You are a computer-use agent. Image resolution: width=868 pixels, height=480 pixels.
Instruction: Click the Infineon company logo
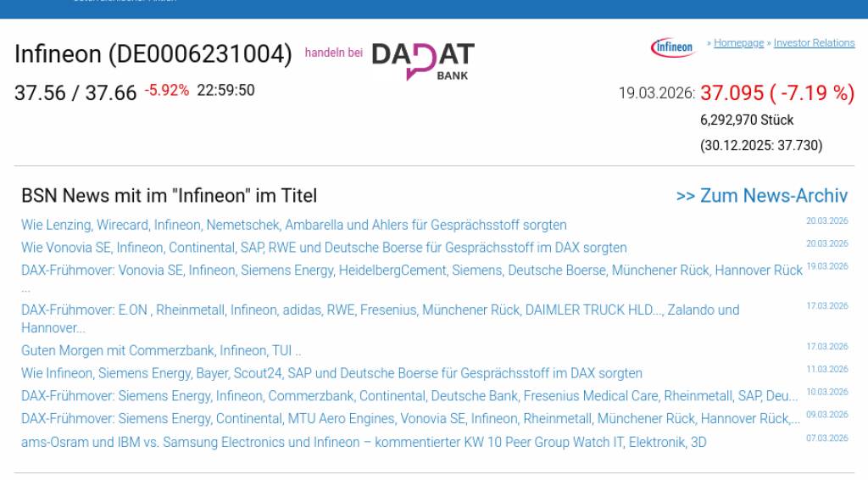click(672, 47)
